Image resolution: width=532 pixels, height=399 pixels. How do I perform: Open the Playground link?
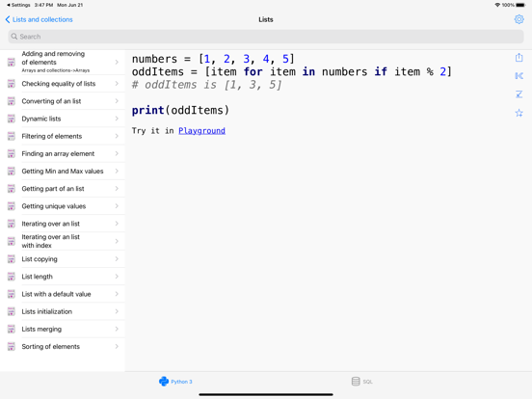tap(201, 131)
